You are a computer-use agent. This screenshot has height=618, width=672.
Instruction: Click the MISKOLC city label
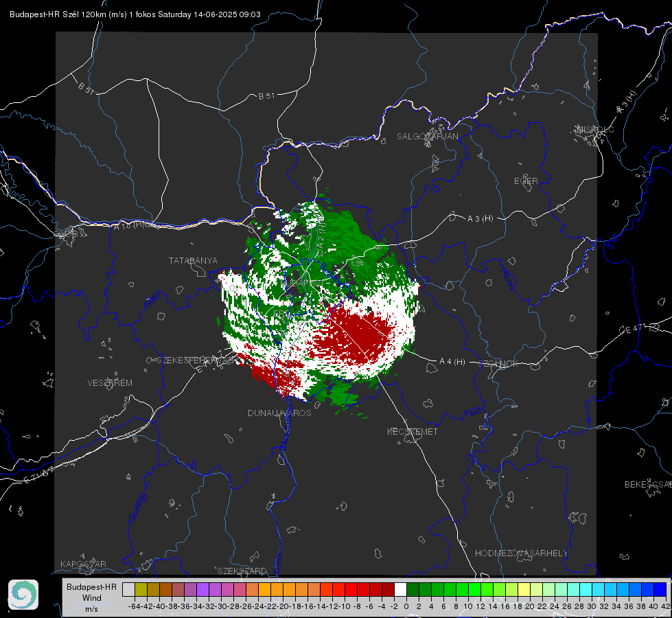[x=595, y=129]
